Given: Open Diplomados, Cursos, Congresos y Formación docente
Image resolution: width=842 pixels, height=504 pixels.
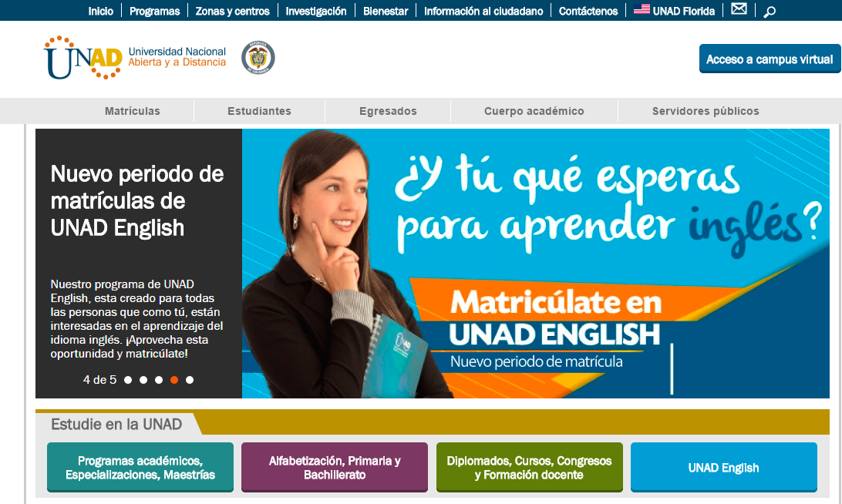Looking at the screenshot, I should [530, 468].
